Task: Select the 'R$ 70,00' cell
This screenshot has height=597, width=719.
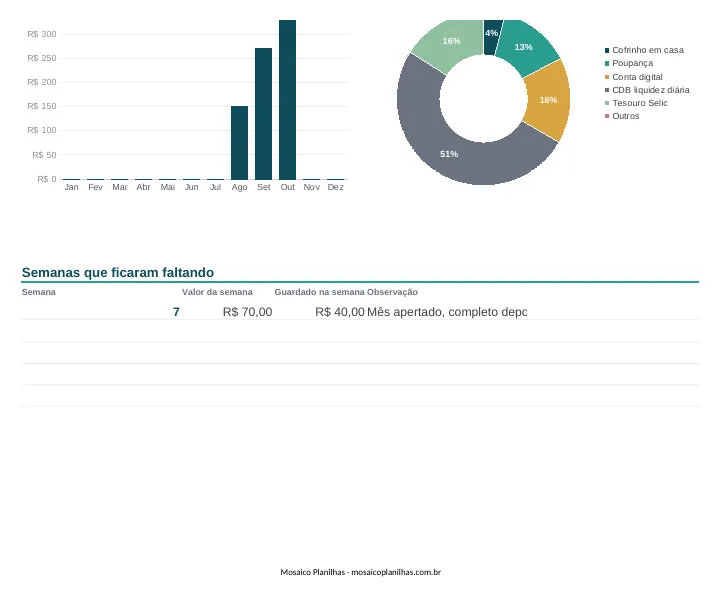Action: pyautogui.click(x=247, y=312)
